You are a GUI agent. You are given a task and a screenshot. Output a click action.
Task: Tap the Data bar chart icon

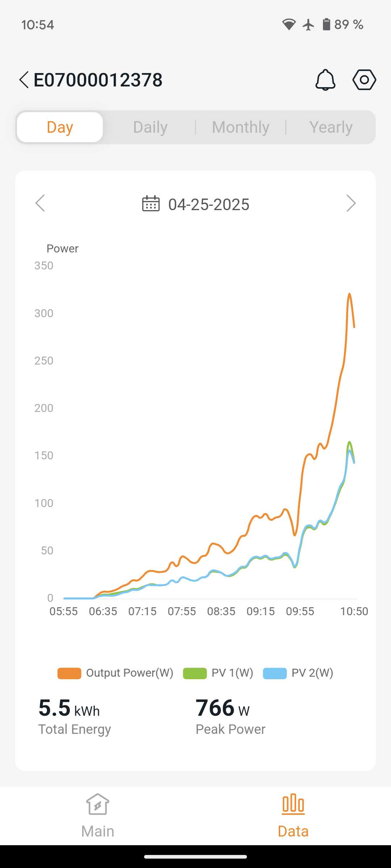click(293, 804)
